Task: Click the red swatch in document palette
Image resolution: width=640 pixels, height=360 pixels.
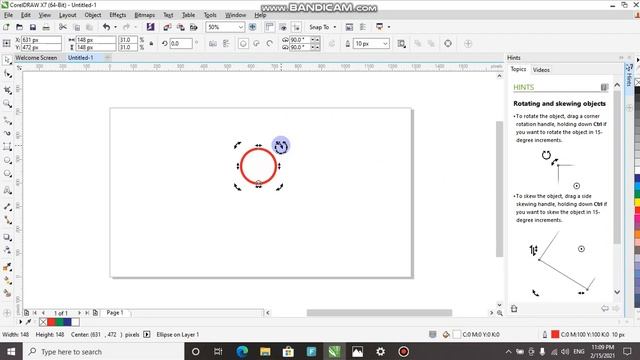Action: (51, 322)
